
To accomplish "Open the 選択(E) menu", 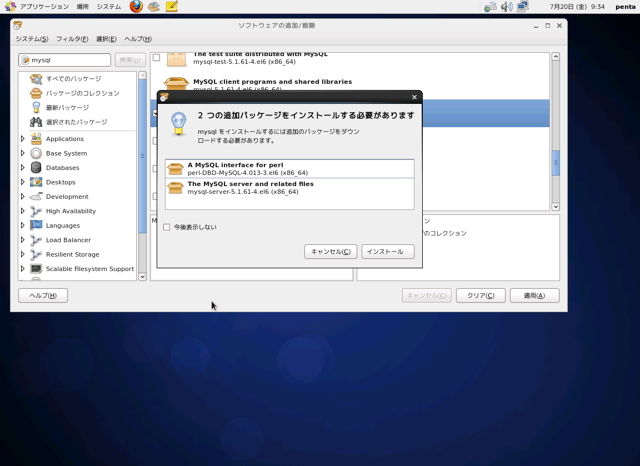I will click(x=106, y=39).
